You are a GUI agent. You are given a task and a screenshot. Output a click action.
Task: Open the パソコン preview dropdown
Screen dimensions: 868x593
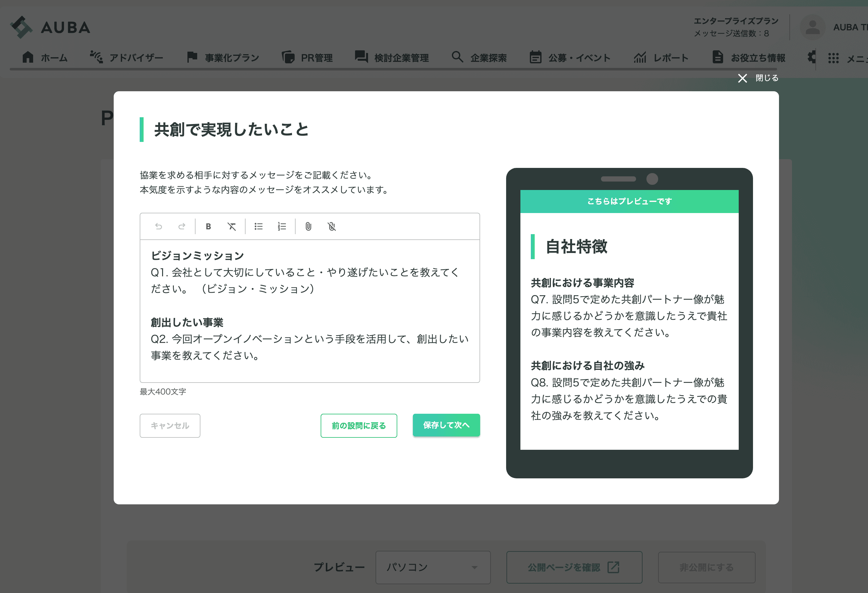click(x=432, y=567)
